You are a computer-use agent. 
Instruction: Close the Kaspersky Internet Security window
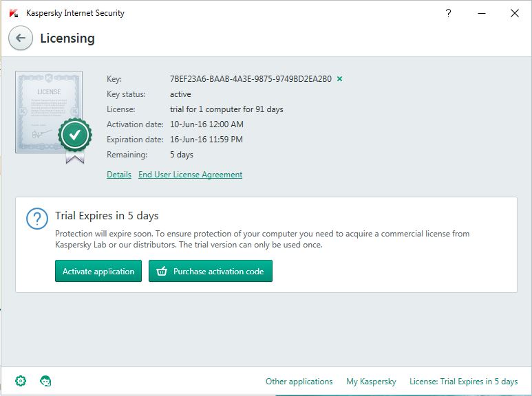pyautogui.click(x=514, y=13)
